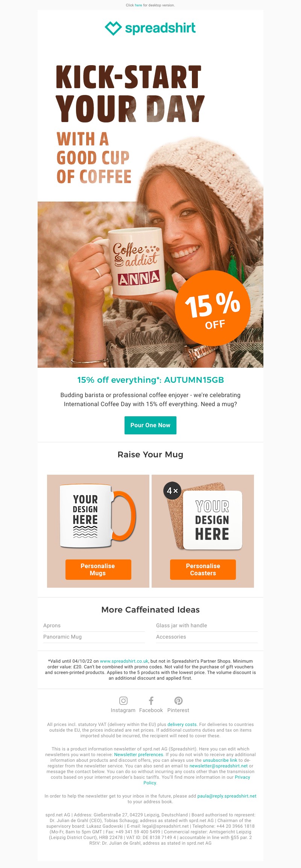Click the Personalise Coasters button
Image resolution: width=301 pixels, height=868 pixels.
click(203, 570)
